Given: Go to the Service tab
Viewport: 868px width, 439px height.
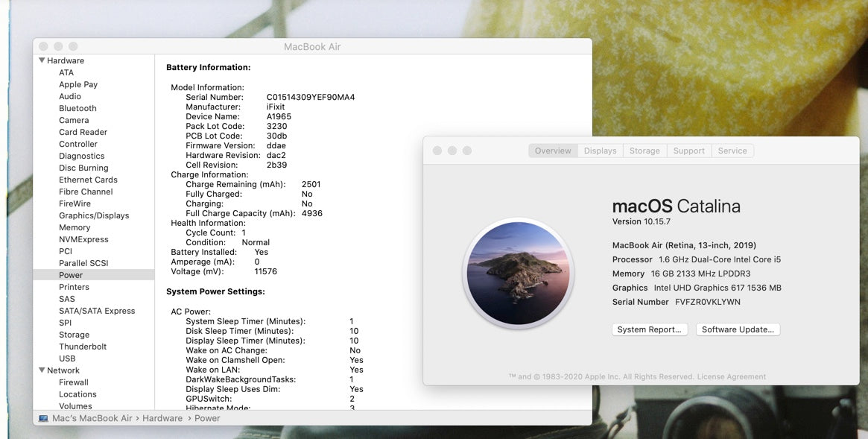Looking at the screenshot, I should click(732, 151).
